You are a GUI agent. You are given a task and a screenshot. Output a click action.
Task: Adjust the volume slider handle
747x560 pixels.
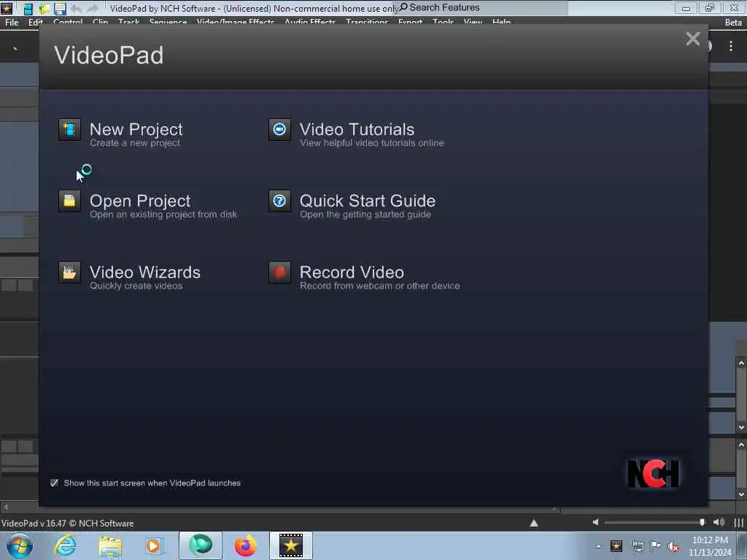(703, 522)
